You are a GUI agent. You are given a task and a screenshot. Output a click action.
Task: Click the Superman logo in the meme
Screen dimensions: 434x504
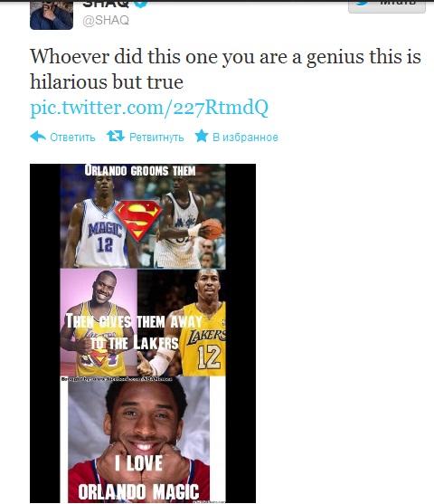click(137, 221)
